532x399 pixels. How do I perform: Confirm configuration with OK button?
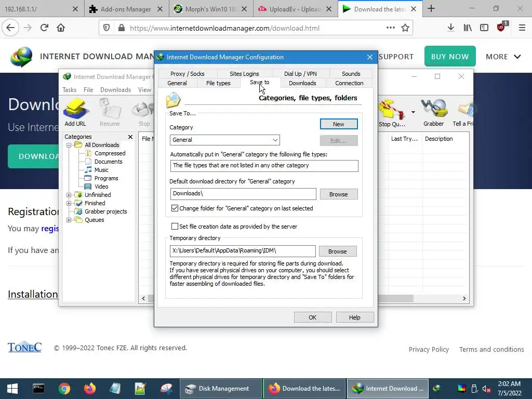point(312,317)
